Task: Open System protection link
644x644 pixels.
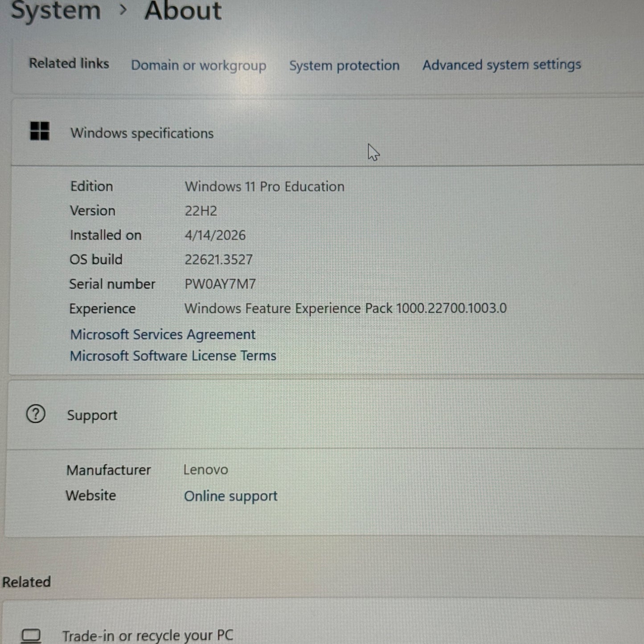Action: 345,66
